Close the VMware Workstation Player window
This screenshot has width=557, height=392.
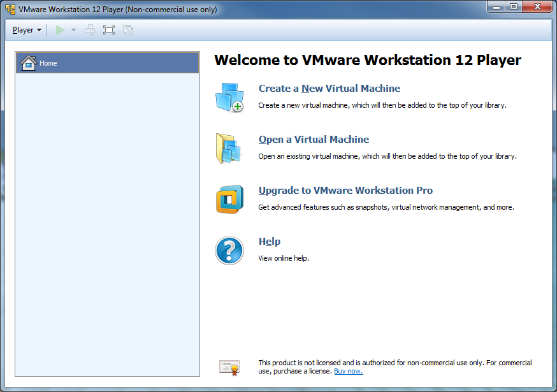click(x=536, y=7)
